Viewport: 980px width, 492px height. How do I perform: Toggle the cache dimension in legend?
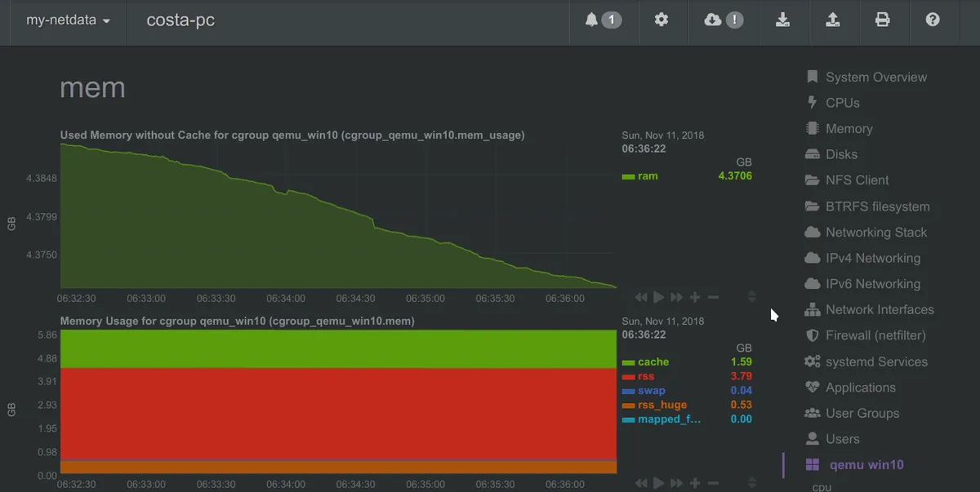click(653, 362)
